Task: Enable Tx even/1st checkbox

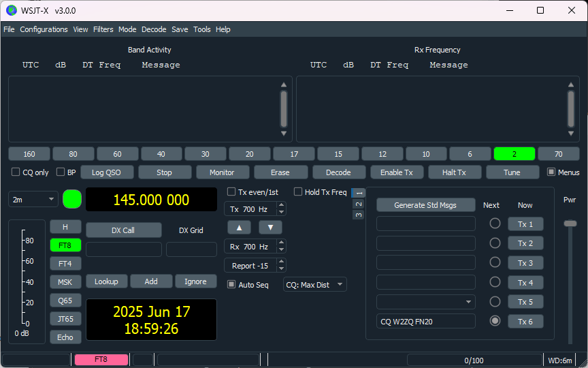Action: [x=231, y=192]
